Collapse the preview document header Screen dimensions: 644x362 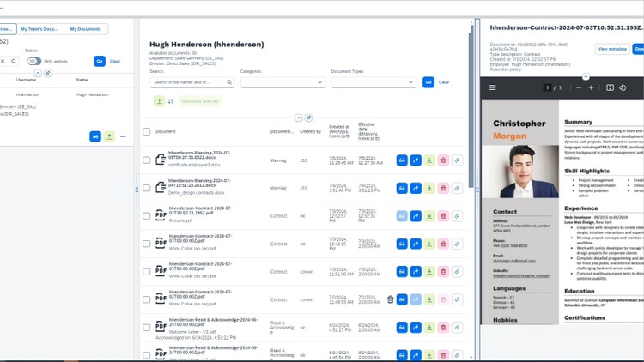tap(586, 76)
